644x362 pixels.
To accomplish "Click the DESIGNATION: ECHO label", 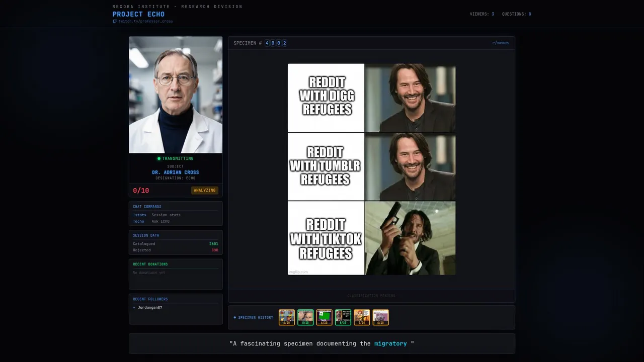I will [x=176, y=178].
